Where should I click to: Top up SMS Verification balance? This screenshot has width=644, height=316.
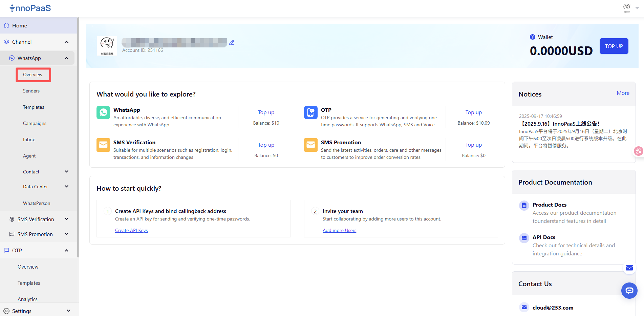266,145
